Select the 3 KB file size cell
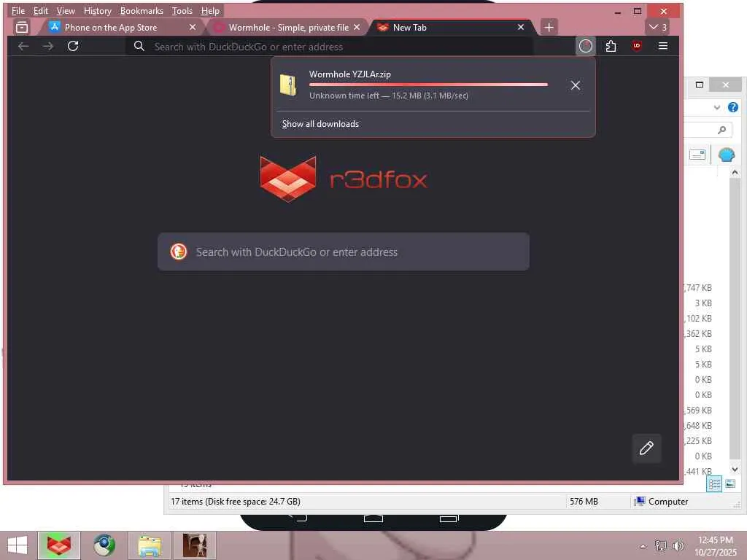Screen dimensions: 747x560 pos(703,303)
